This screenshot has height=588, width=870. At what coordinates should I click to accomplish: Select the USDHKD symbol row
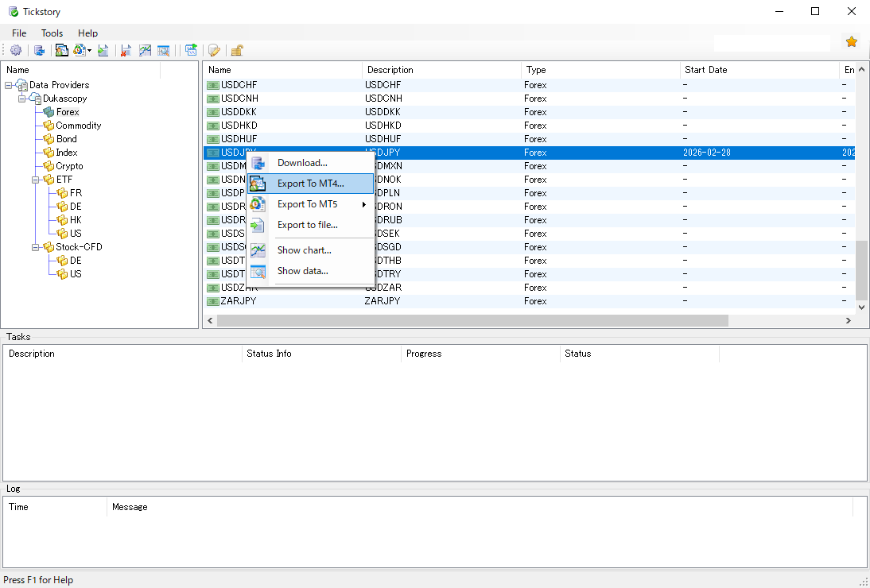[x=529, y=126]
